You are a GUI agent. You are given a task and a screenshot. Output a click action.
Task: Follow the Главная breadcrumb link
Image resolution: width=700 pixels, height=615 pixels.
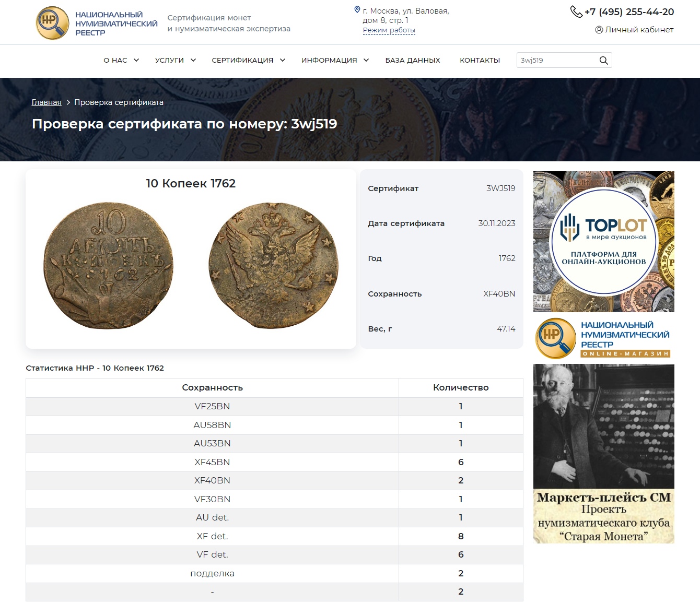pos(46,102)
